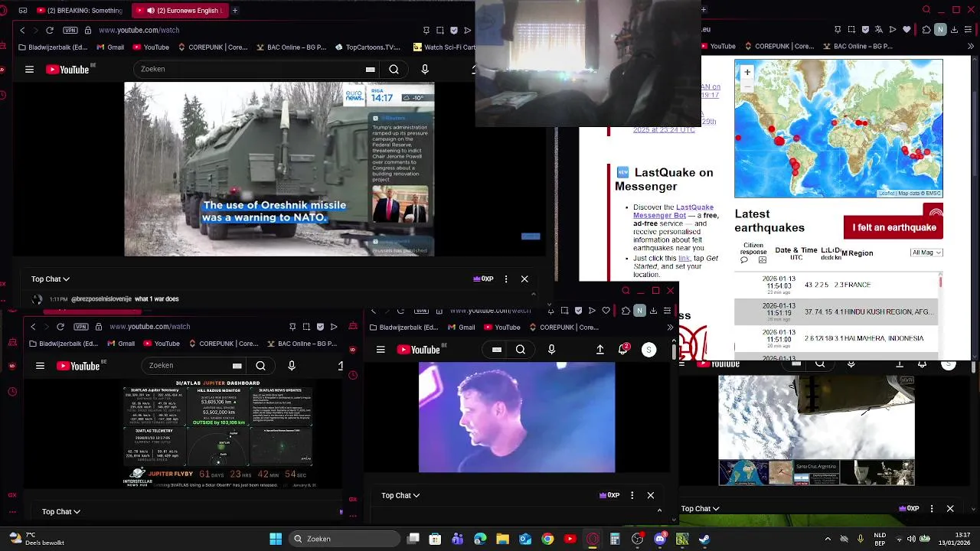Click heart bookmark icon in bottom-middle browser toolbar
Screen dimensions: 980x551
click(606, 311)
